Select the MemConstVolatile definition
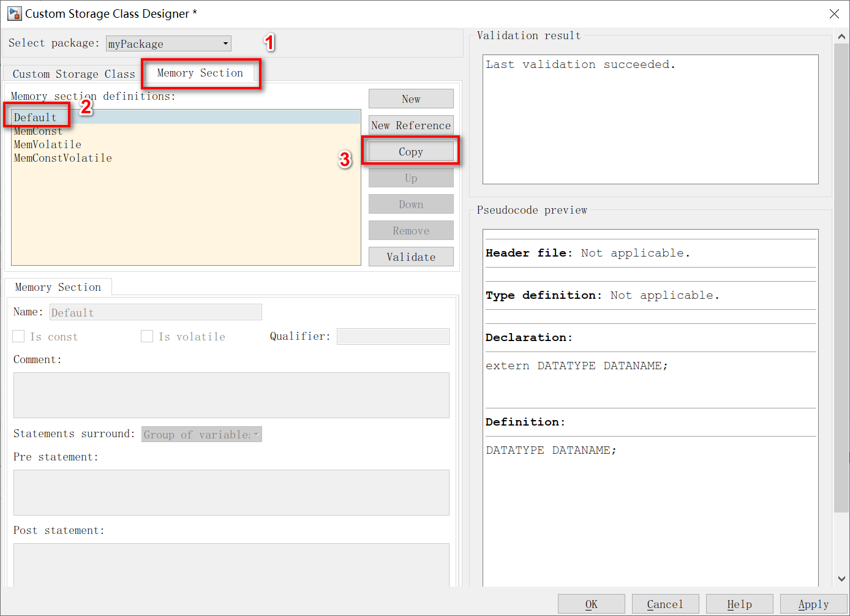Image resolution: width=850 pixels, height=616 pixels. (62, 157)
